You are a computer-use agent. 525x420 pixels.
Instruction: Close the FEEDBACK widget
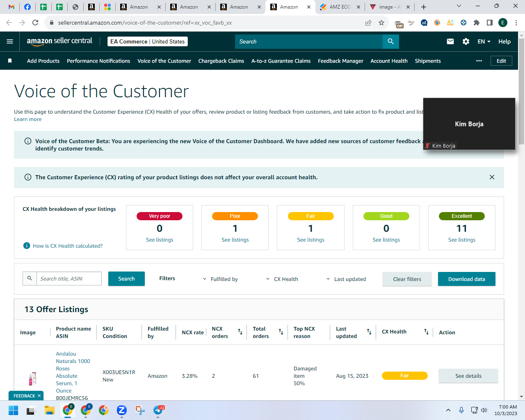39,396
